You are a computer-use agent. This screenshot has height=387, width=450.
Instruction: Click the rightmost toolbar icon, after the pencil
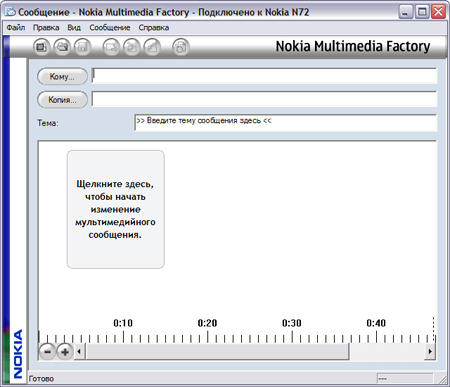pyautogui.click(x=181, y=47)
